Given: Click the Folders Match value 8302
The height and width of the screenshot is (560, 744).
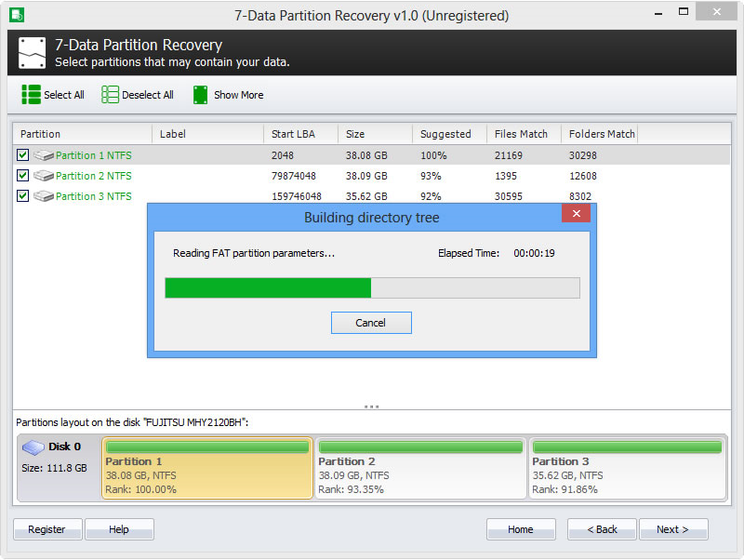Looking at the screenshot, I should tap(579, 196).
